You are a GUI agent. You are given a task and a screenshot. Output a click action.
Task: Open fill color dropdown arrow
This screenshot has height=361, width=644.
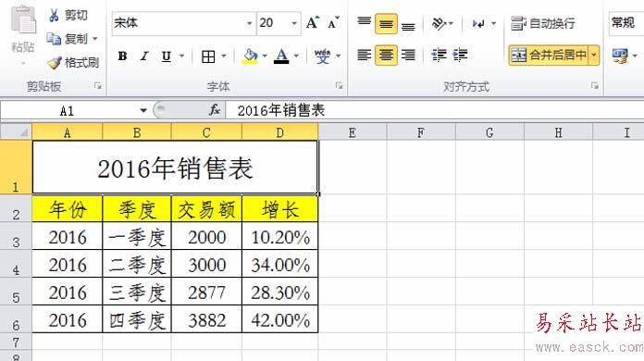click(265, 56)
